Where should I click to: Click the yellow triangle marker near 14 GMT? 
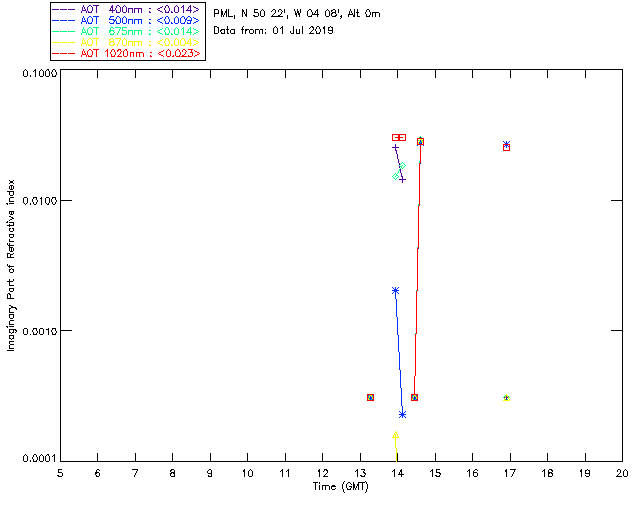click(395, 435)
